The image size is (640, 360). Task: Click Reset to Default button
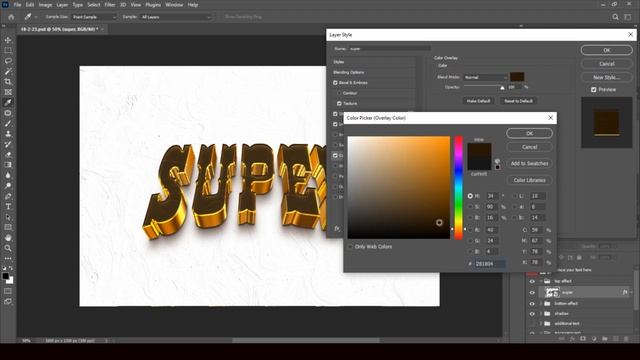pyautogui.click(x=518, y=101)
